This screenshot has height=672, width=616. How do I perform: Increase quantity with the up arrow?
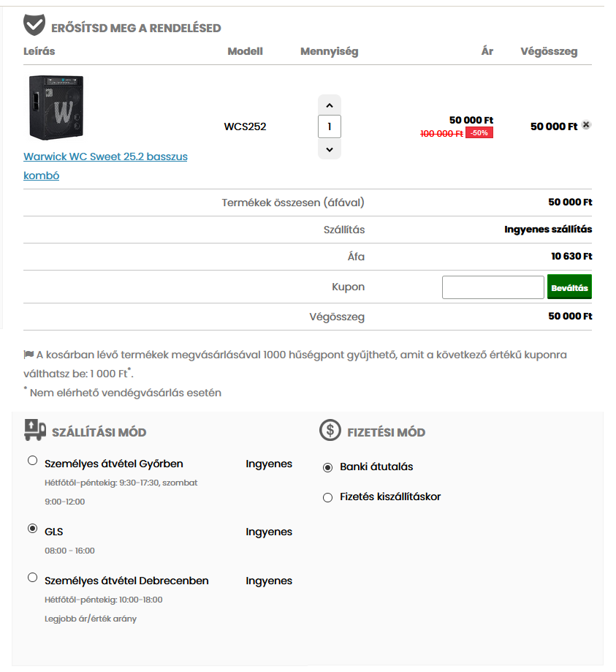coord(330,105)
